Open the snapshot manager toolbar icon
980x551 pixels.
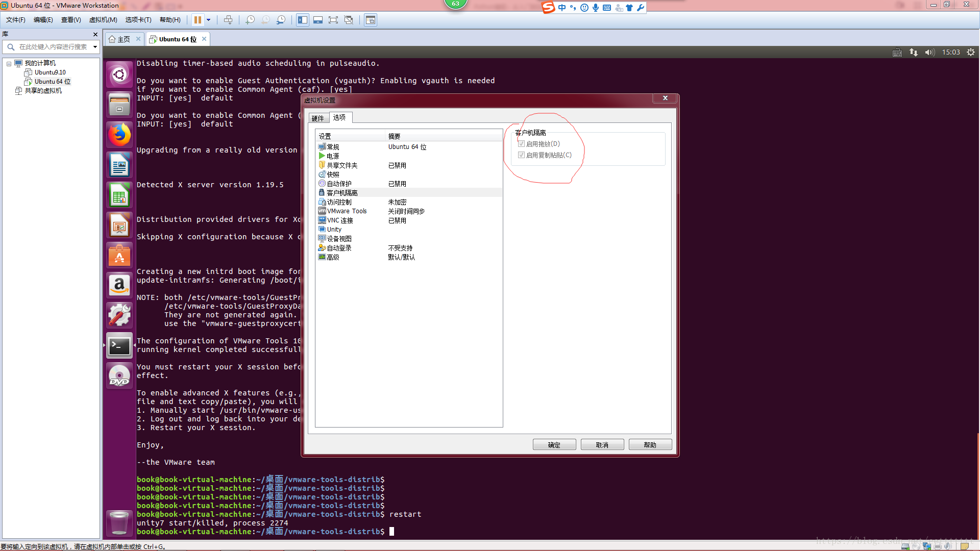coord(281,20)
